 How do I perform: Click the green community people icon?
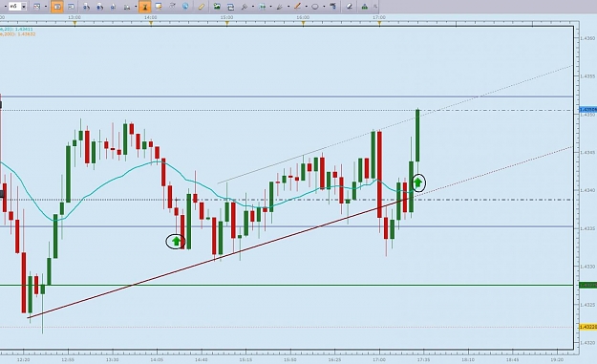[365, 6]
